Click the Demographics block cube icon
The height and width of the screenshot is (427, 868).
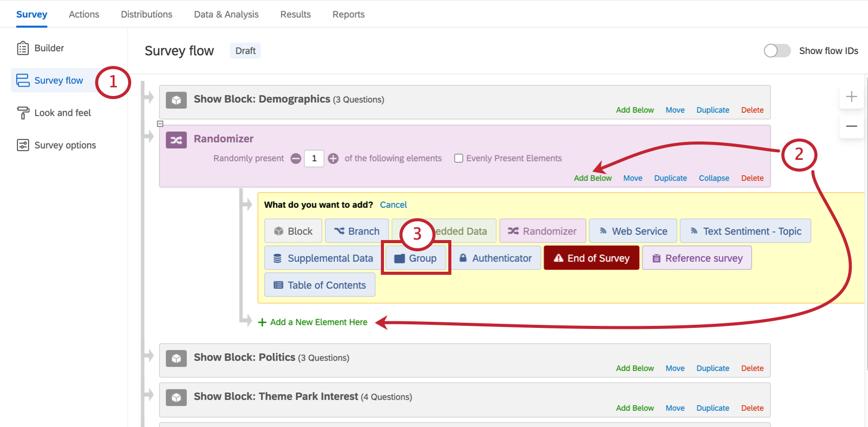(x=176, y=100)
